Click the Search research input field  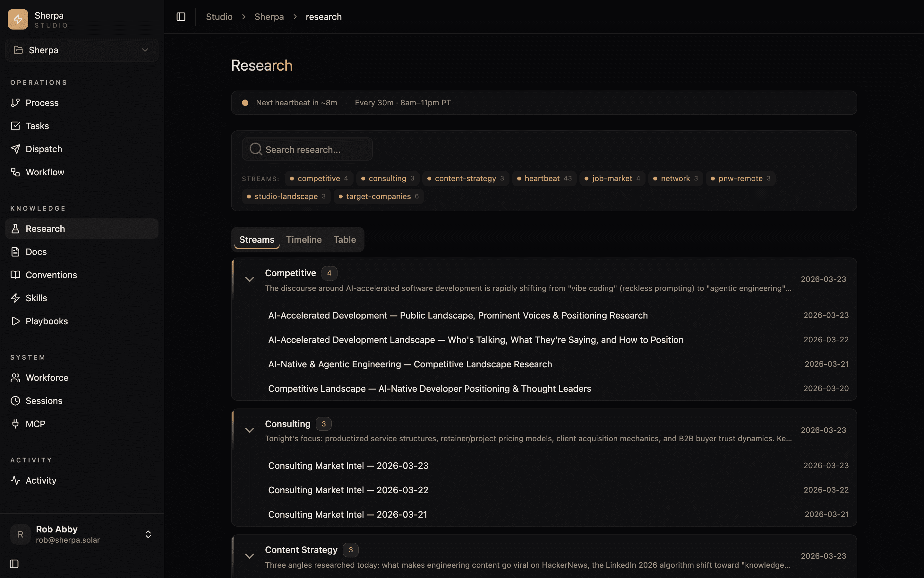point(307,149)
